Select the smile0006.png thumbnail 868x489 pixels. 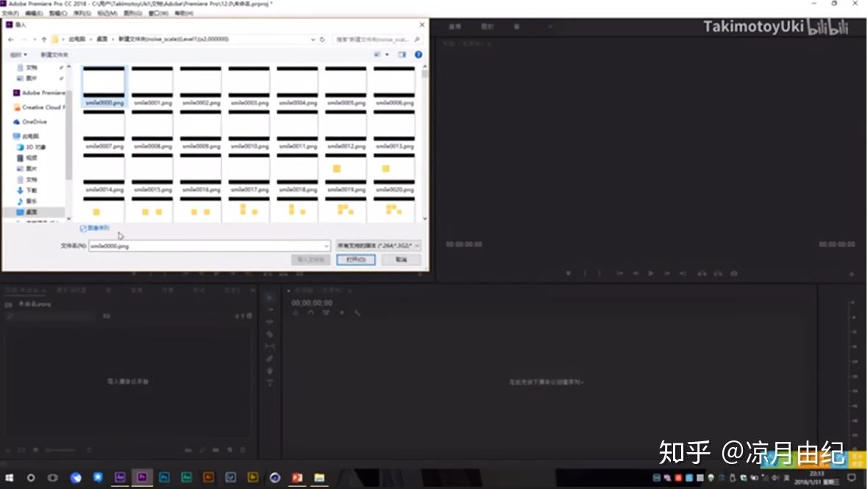394,86
